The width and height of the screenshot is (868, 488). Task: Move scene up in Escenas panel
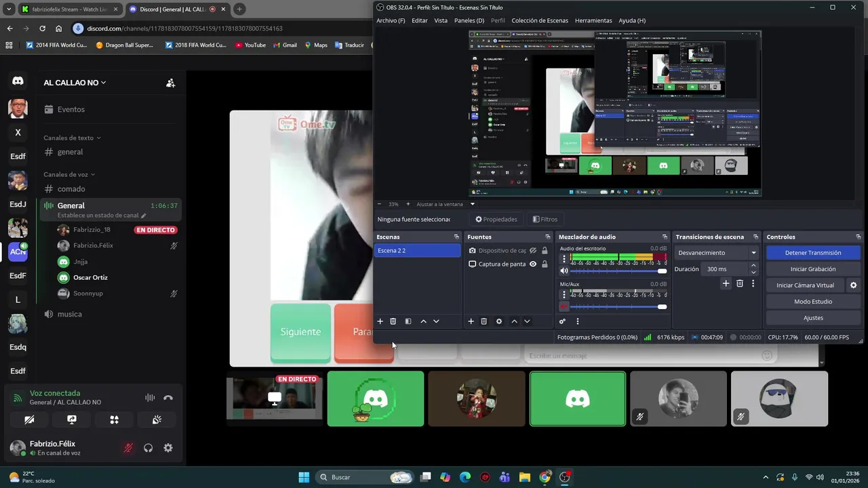[x=424, y=321]
